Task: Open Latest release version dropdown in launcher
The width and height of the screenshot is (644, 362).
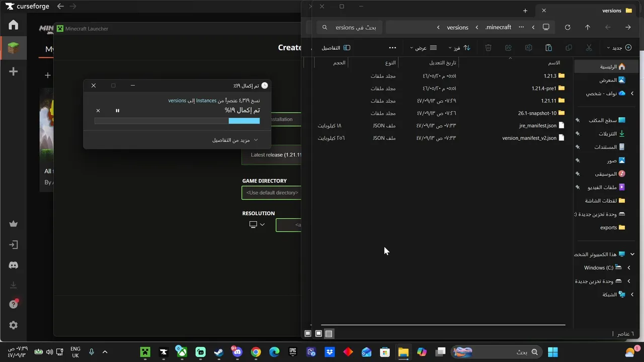Action: [x=272, y=155]
